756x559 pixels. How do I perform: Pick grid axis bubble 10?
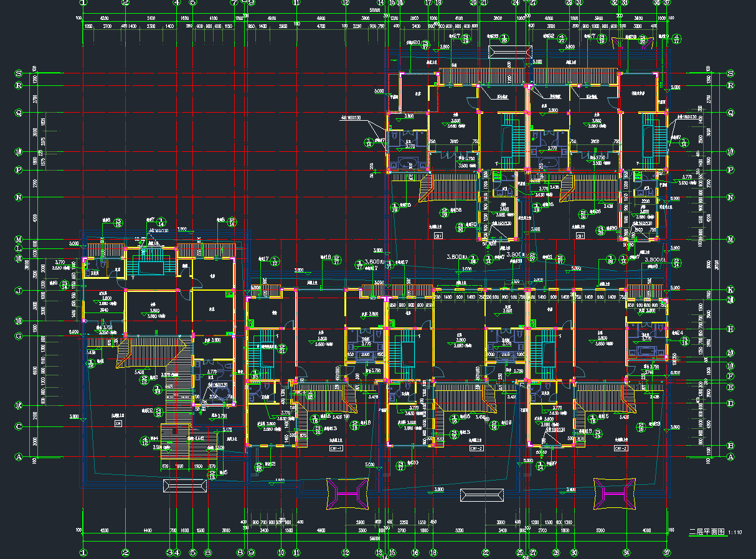pos(281,552)
